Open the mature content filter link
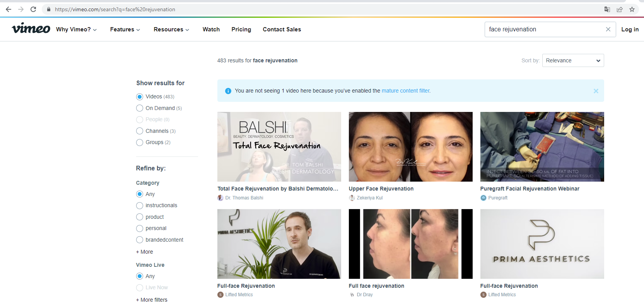644x304 pixels. (406, 91)
